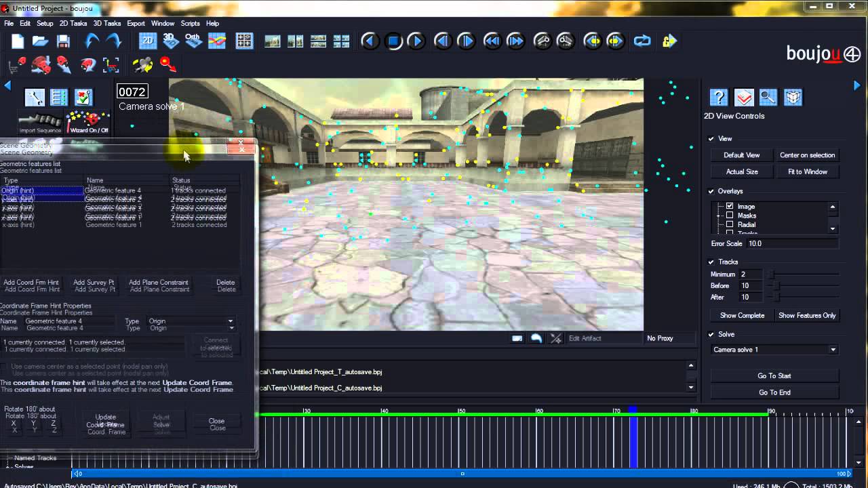Click the Before tracks slider handle
Image resolution: width=868 pixels, height=488 pixels.
[x=776, y=286]
